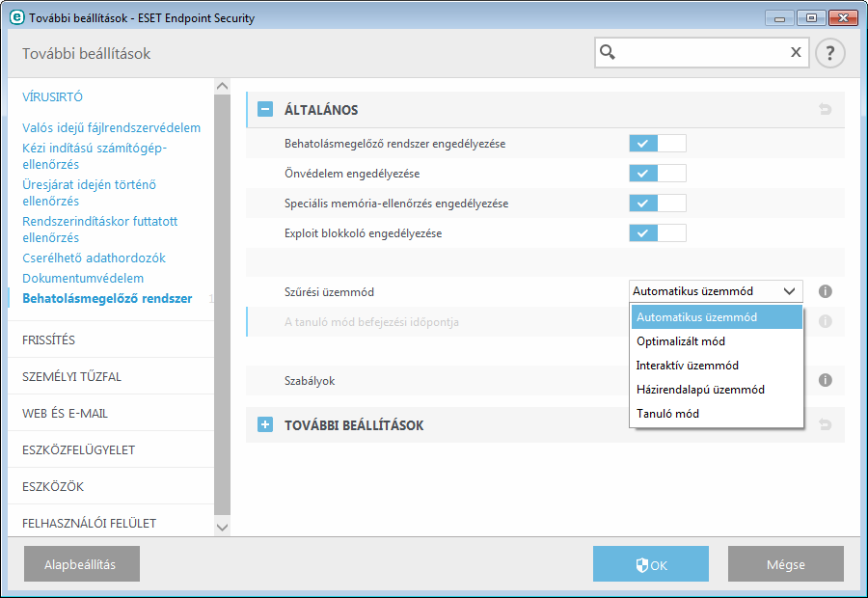Viewport: 868px width, 598px height.
Task: Toggle Behatolásmegelőző rendszer engedélyezése switch
Action: pyautogui.click(x=658, y=144)
